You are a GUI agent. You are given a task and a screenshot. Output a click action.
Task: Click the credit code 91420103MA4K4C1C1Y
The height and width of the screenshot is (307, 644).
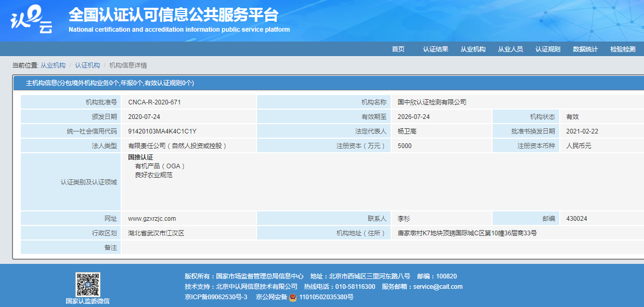point(162,131)
